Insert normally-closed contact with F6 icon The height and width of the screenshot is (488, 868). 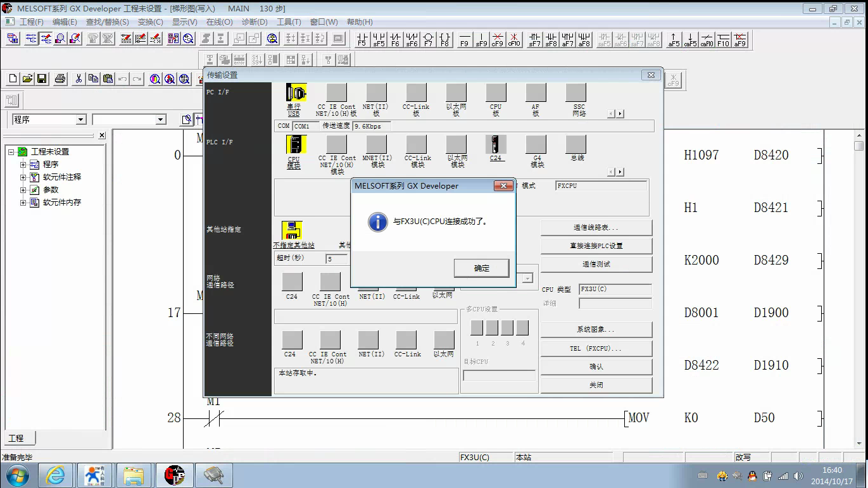pos(395,40)
